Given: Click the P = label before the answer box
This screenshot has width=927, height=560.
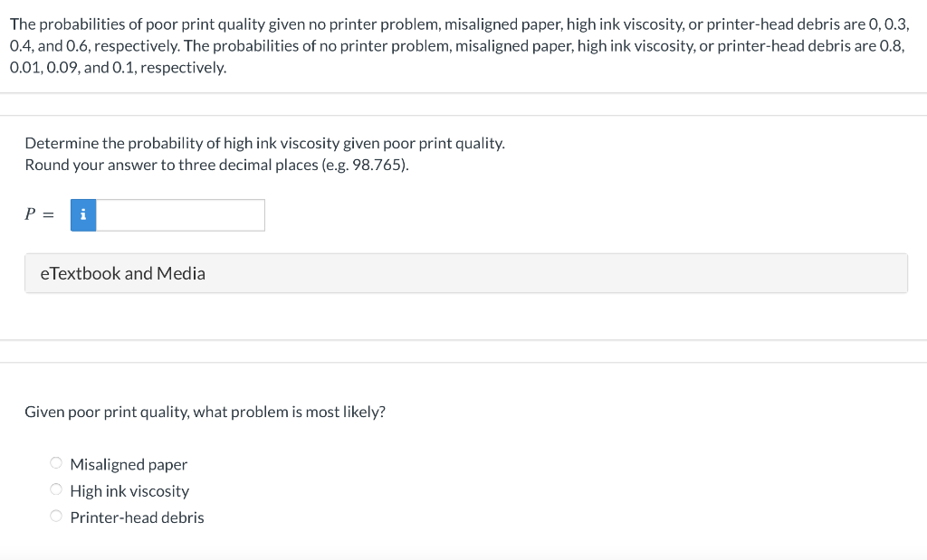Looking at the screenshot, I should click(37, 214).
